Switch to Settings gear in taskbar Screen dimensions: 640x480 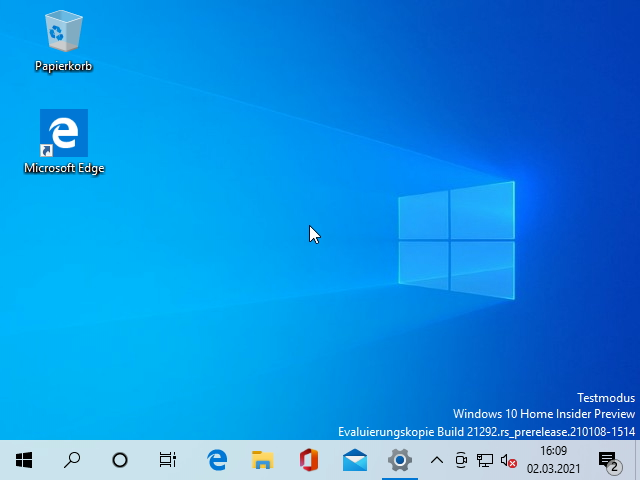click(400, 460)
